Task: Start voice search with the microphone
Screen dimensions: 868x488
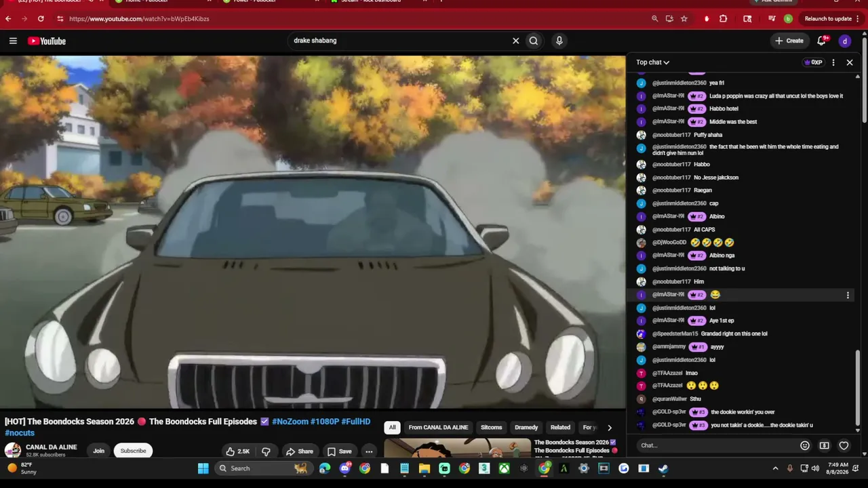Action: click(x=559, y=41)
